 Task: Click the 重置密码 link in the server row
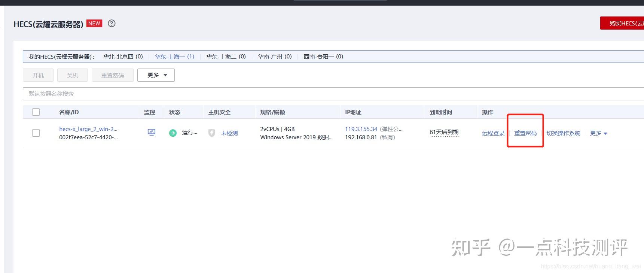[x=525, y=133]
